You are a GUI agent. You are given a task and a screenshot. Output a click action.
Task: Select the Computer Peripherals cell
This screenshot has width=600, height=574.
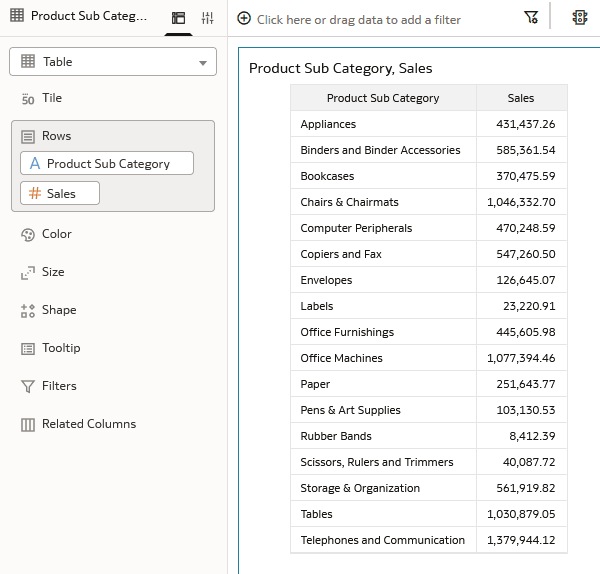(383, 228)
